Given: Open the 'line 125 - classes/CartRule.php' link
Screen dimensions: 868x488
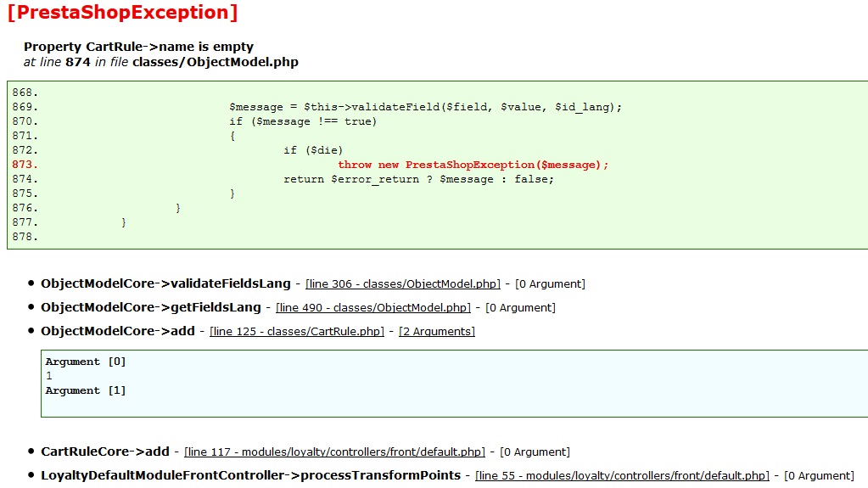Looking at the screenshot, I should point(297,331).
